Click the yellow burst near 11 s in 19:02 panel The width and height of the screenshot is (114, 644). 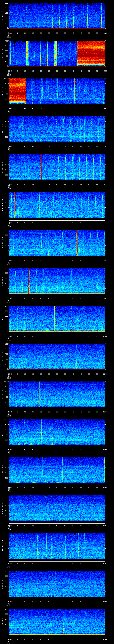(27, 53)
